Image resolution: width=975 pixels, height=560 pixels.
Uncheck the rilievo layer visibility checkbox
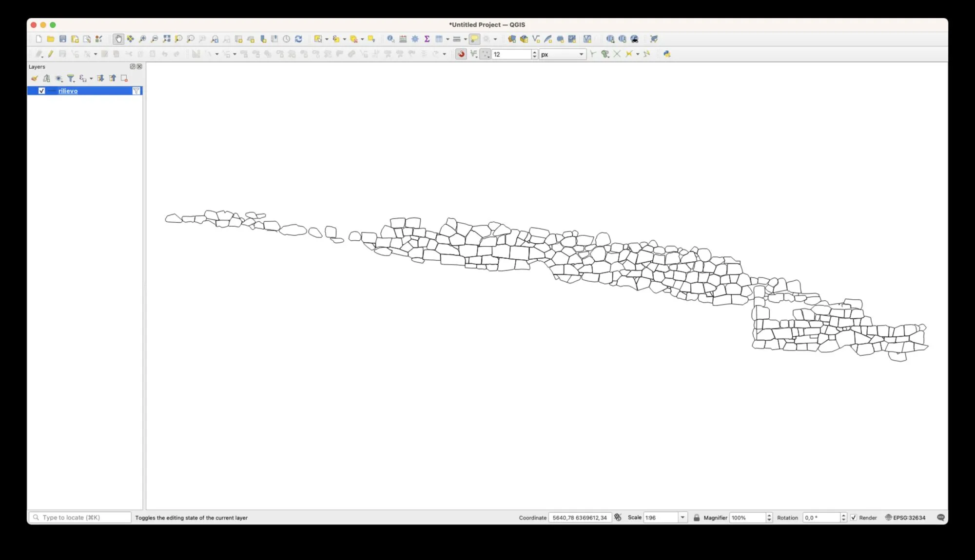click(x=41, y=91)
